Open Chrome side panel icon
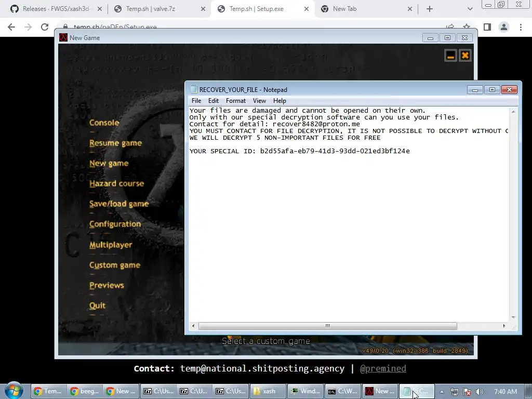Viewport: 532px width, 399px height. click(487, 27)
